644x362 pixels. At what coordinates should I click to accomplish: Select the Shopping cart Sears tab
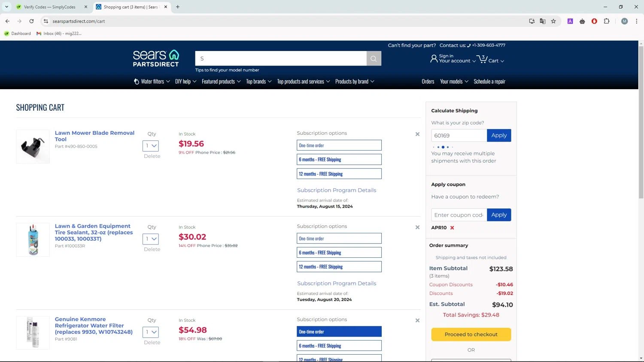click(131, 7)
